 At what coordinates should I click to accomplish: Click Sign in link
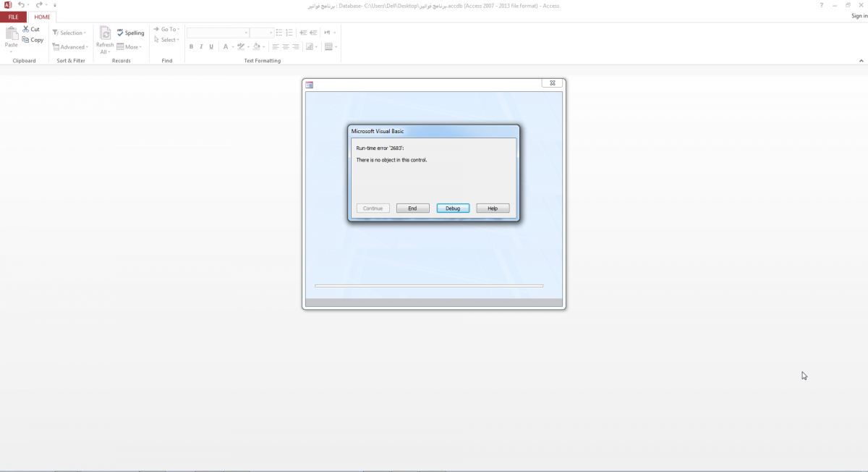(859, 16)
